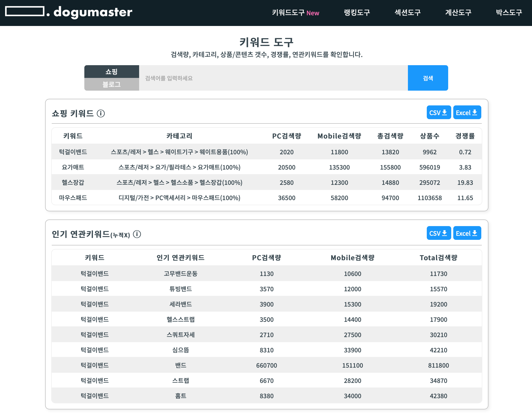Switch search mode to 쇼핑
Image resolution: width=532 pixels, height=415 pixels.
click(x=112, y=72)
